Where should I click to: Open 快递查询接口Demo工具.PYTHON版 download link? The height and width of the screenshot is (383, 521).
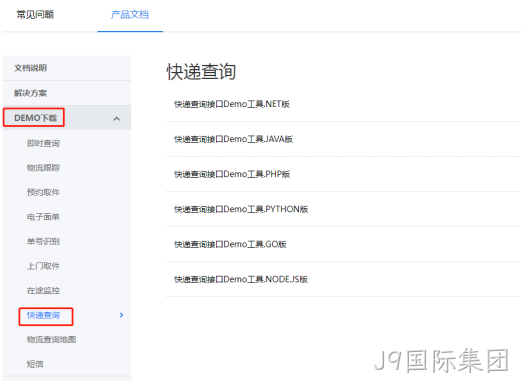(x=241, y=209)
